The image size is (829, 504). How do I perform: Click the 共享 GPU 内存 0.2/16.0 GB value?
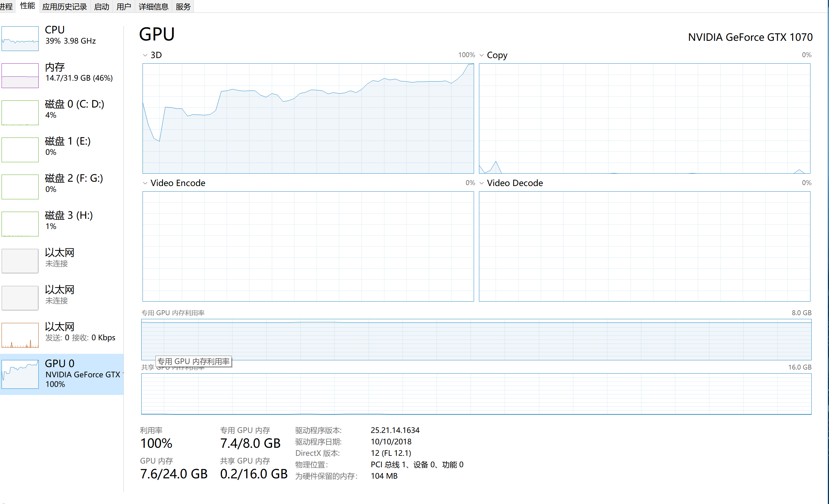pos(254,474)
